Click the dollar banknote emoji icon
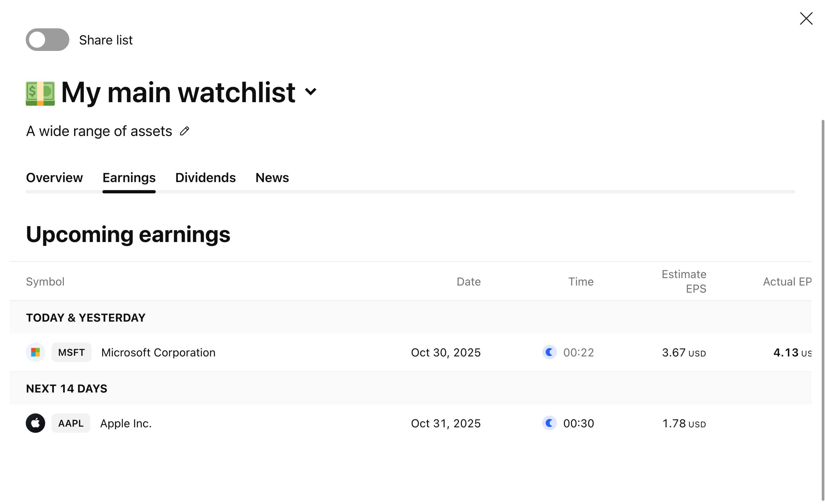 tap(40, 93)
